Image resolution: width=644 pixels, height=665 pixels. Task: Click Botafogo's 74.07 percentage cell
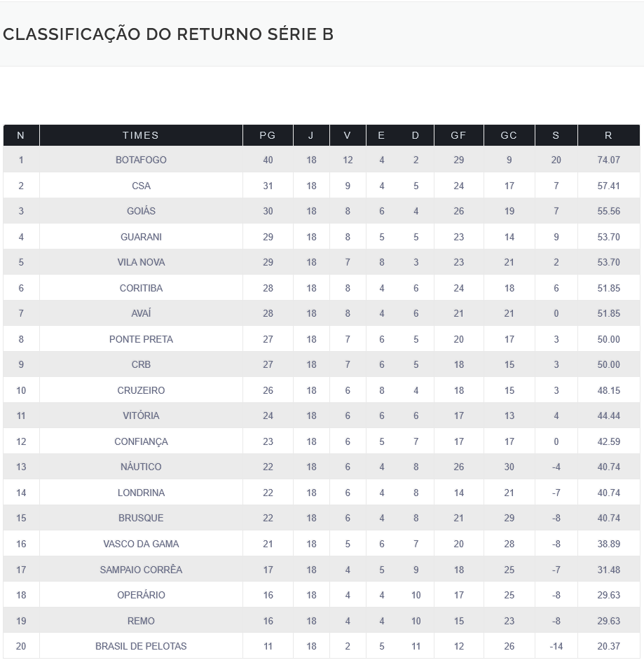(608, 160)
